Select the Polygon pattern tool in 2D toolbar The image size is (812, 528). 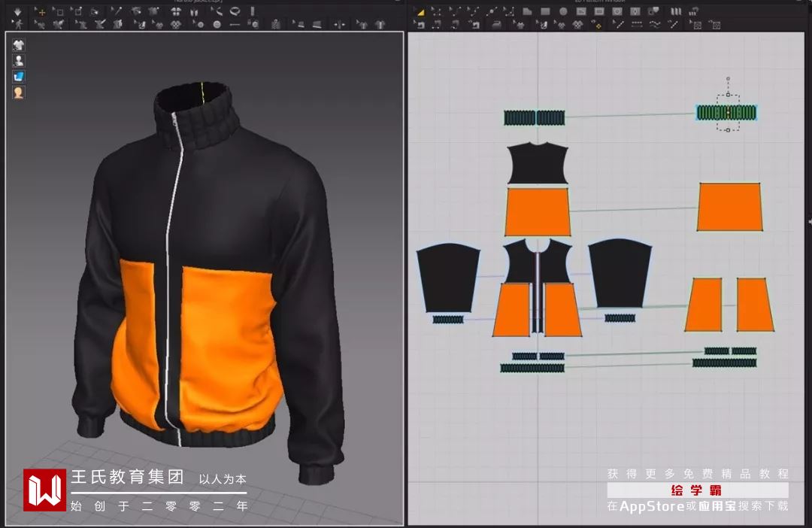coord(527,11)
